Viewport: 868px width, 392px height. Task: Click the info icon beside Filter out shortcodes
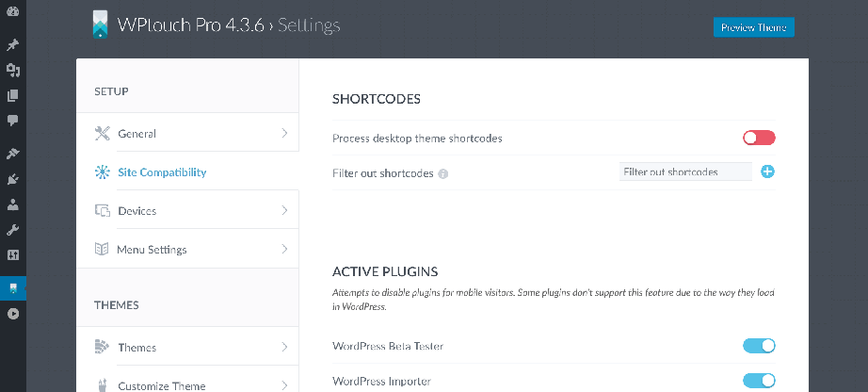pos(442,173)
